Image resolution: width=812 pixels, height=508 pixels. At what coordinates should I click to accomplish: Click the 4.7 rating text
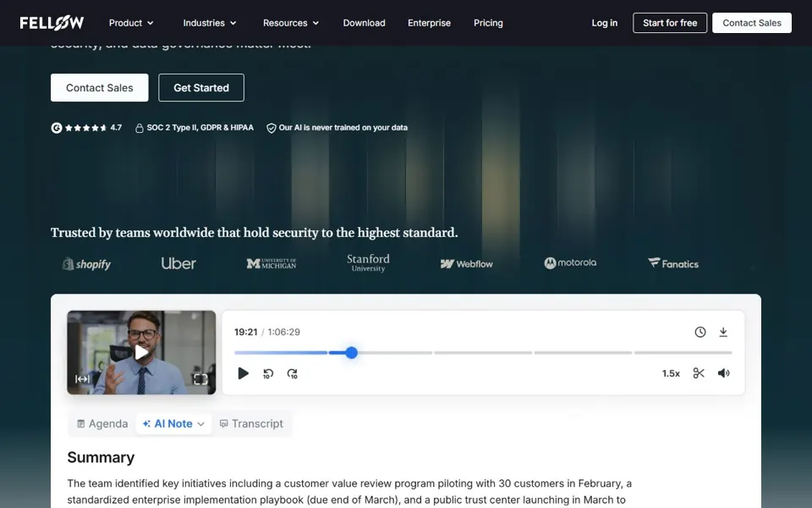point(116,128)
